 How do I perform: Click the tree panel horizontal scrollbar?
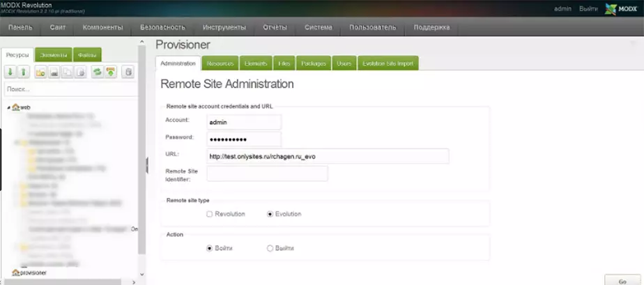point(63,282)
